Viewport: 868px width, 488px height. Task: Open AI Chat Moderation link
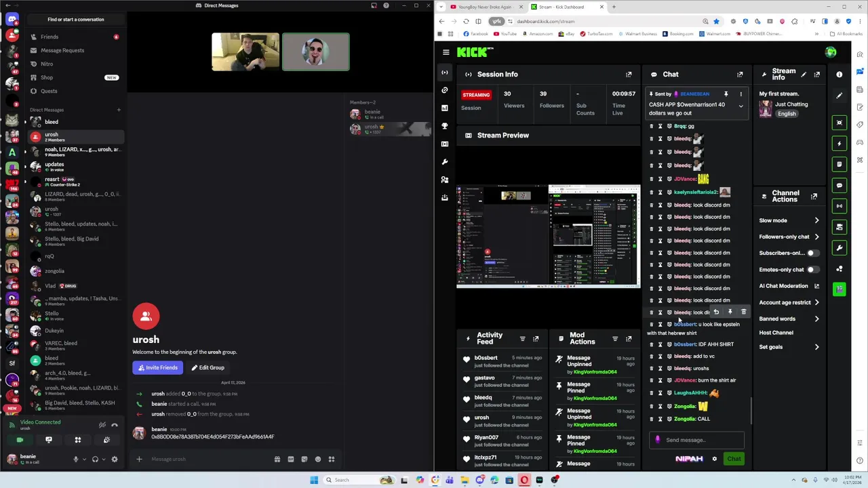coord(789,286)
